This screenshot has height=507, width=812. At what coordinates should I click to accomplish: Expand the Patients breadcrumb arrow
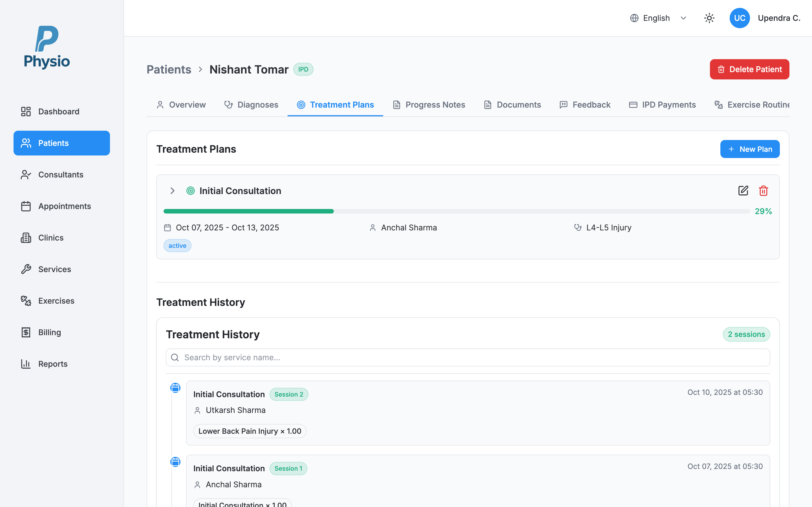point(200,69)
